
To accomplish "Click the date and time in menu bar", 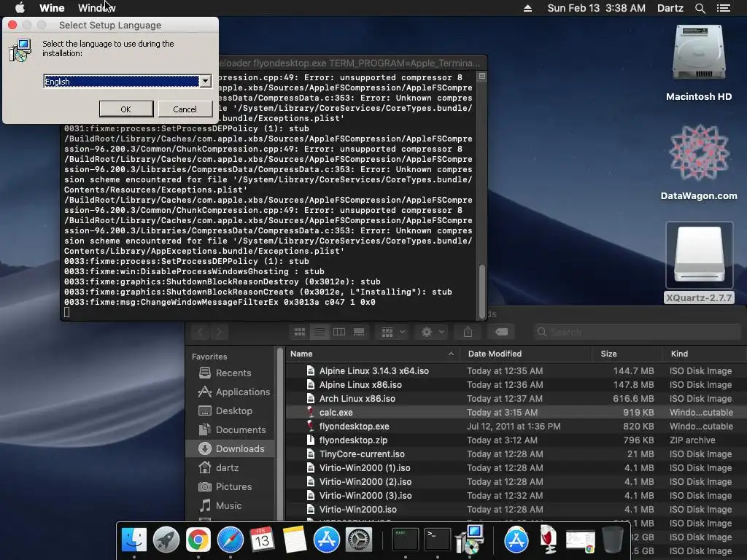I will coord(597,8).
